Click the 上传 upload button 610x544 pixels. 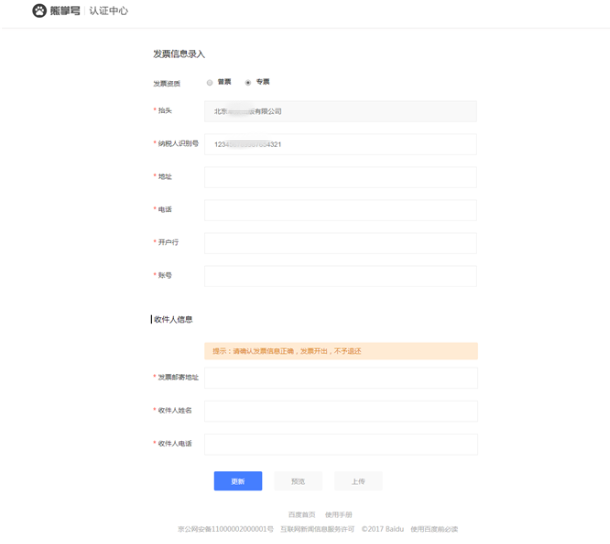click(x=358, y=481)
